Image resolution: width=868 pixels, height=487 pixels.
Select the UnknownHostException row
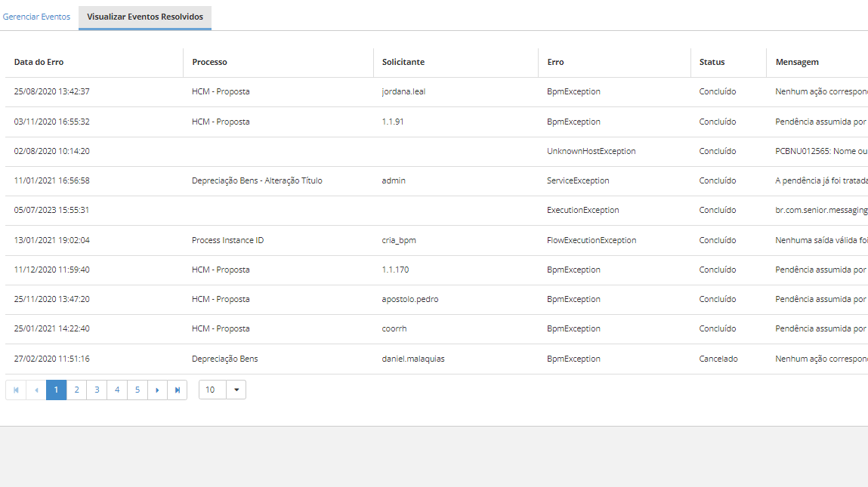pyautogui.click(x=591, y=151)
